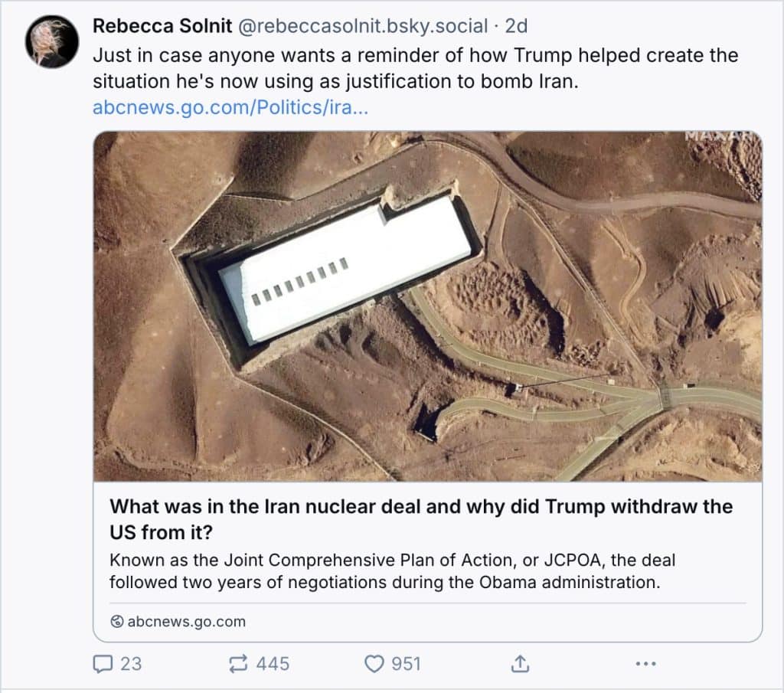Open the @rebeccasolnit.bsky.social handle link
784x693 pixels.
[x=363, y=26]
